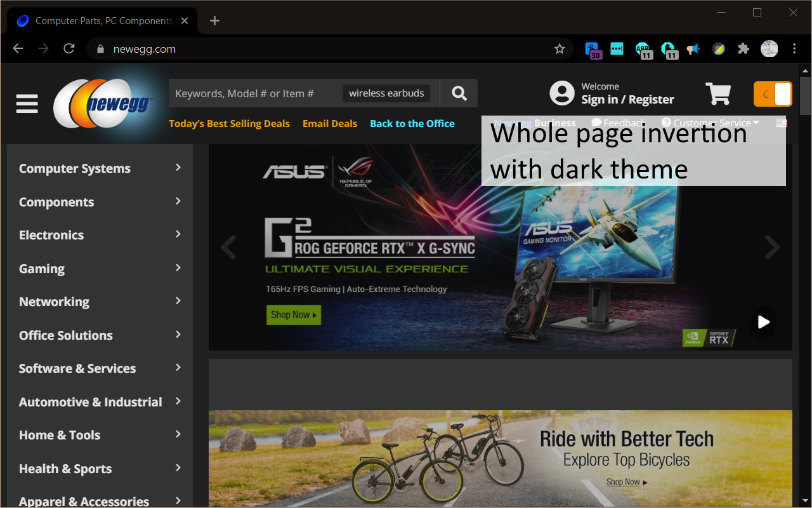Screen dimensions: 812x508
Task: Select the Computer Parts browser tab
Action: point(101,21)
